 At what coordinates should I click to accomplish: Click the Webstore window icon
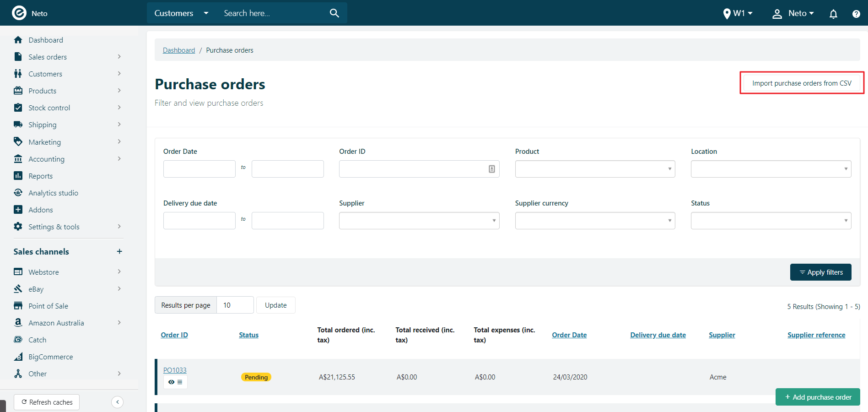[18, 272]
